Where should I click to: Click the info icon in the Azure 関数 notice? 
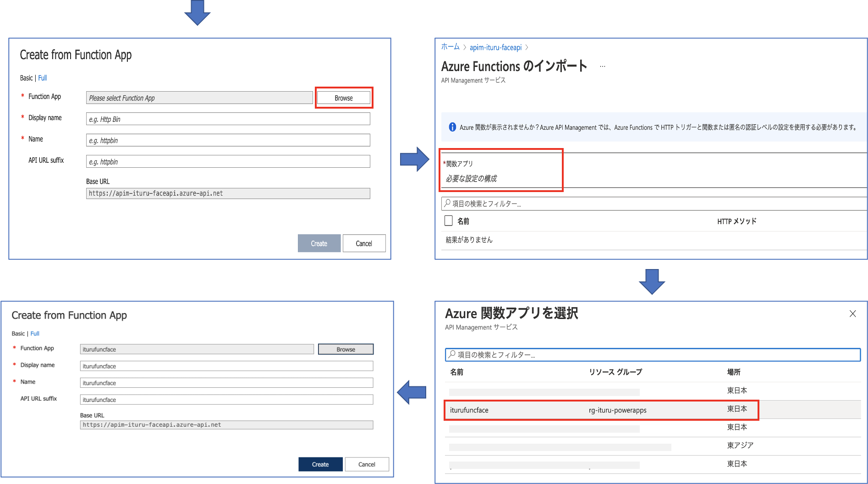pyautogui.click(x=452, y=127)
